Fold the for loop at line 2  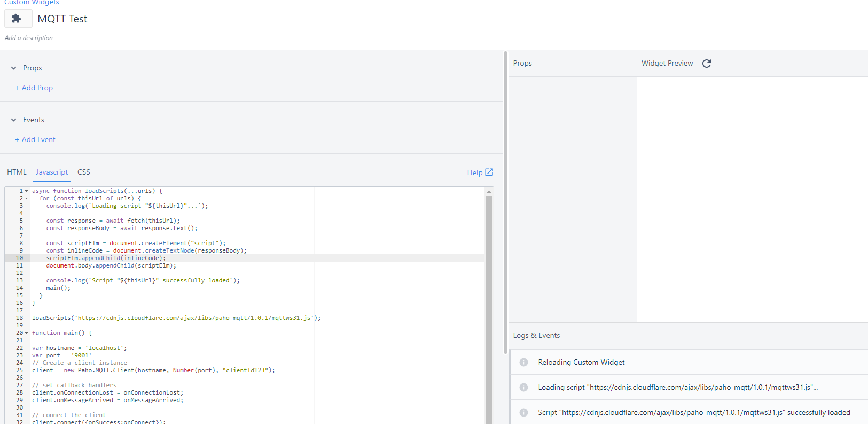[x=27, y=199]
